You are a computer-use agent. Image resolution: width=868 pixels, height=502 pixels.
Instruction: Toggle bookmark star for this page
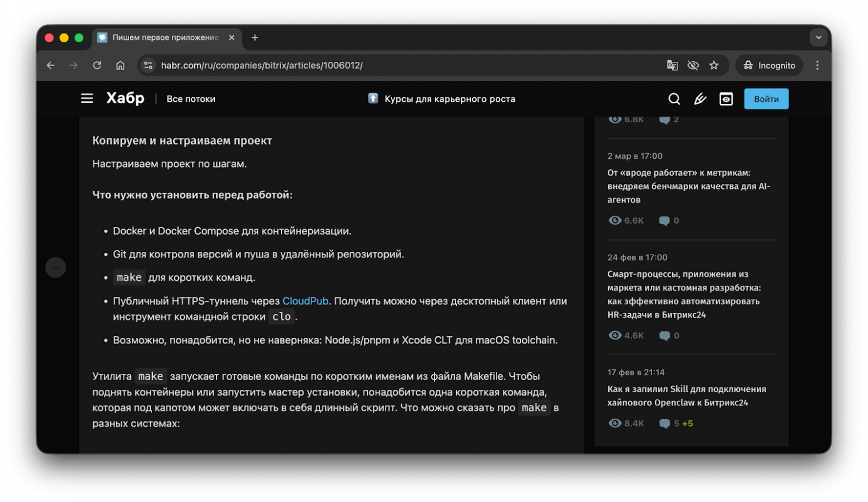(714, 65)
